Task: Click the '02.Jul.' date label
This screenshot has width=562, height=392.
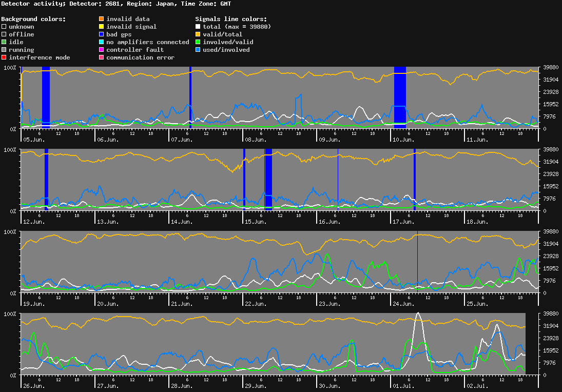Action: (477, 386)
